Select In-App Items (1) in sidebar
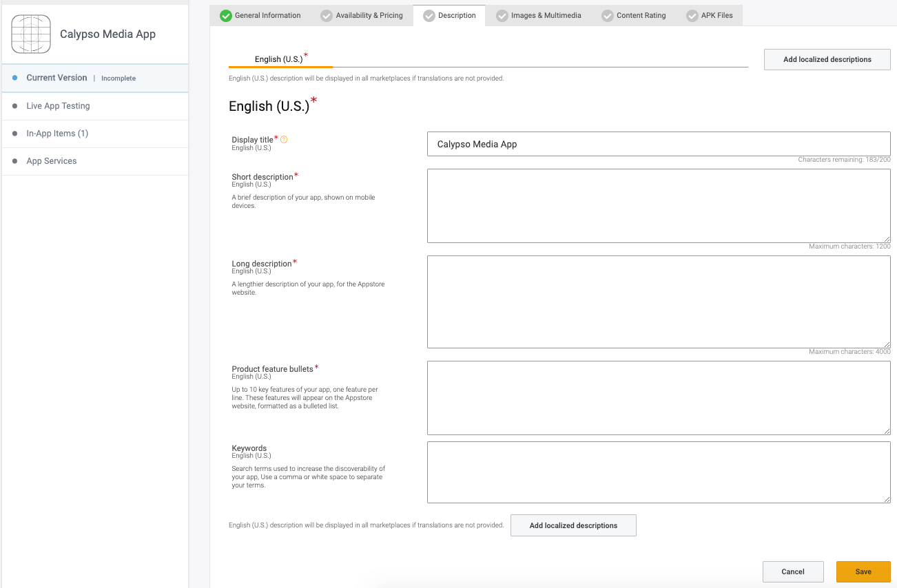897x588 pixels. (x=57, y=134)
